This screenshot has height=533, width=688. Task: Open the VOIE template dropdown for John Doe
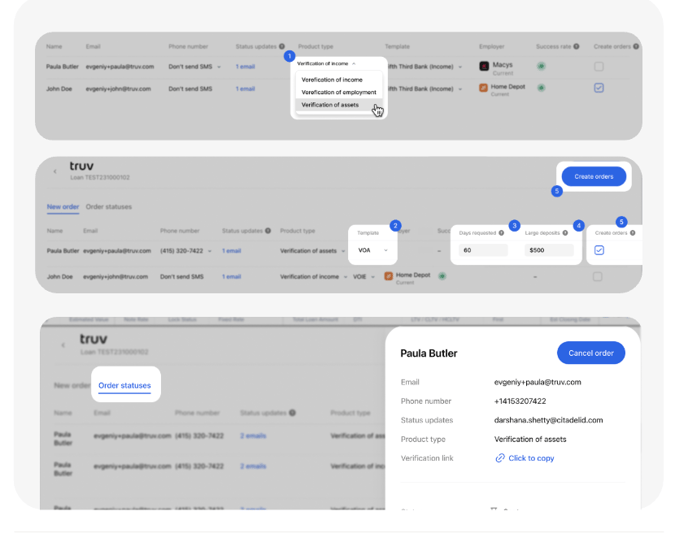[x=364, y=277]
